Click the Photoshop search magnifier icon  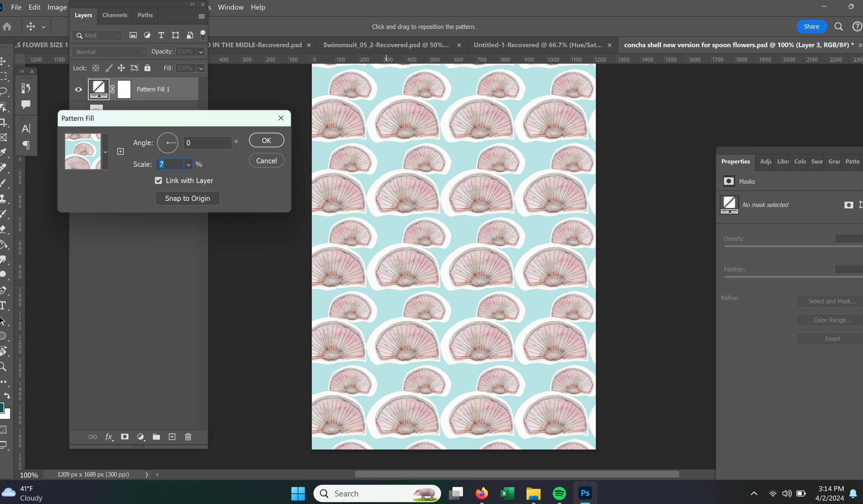pos(838,27)
